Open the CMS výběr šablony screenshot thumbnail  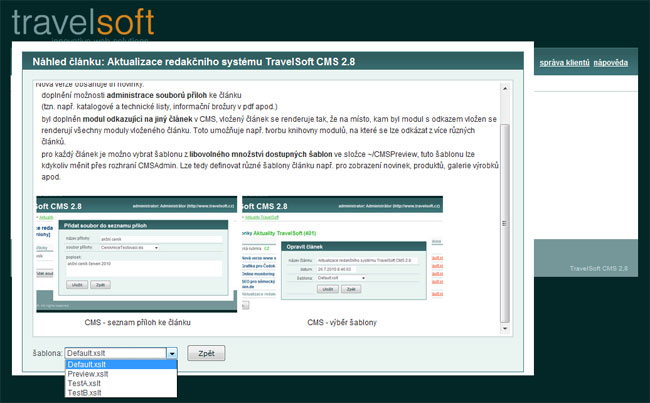(342, 253)
